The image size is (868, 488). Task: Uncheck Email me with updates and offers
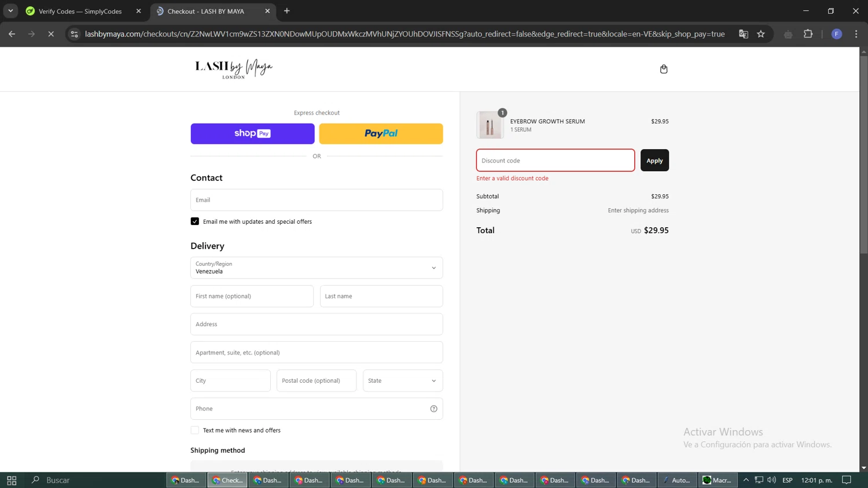tap(195, 221)
